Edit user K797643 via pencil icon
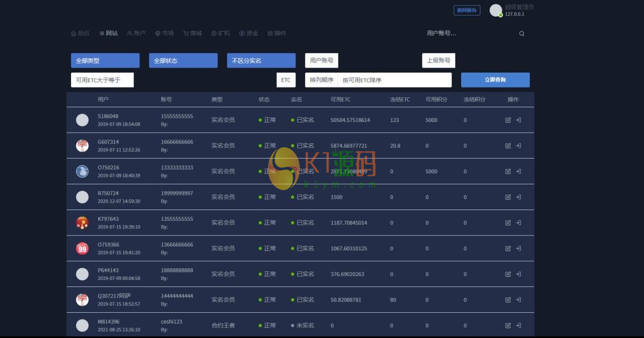This screenshot has height=338, width=644. pyautogui.click(x=508, y=222)
